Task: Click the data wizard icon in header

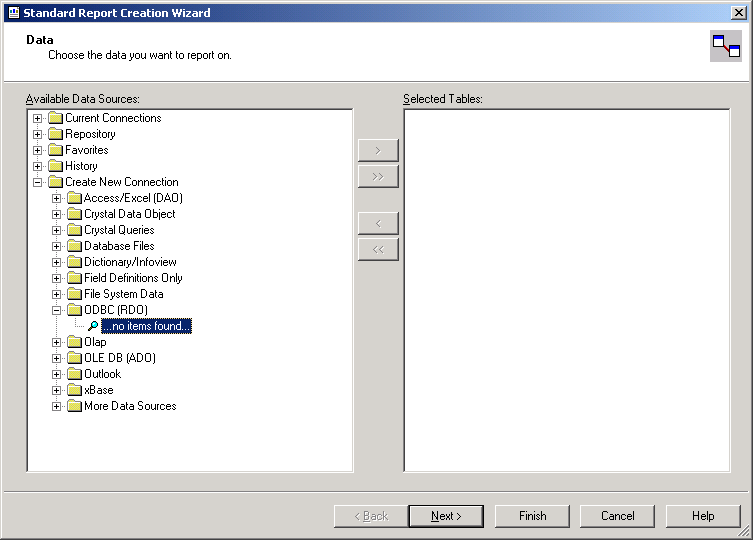Action: [x=725, y=46]
